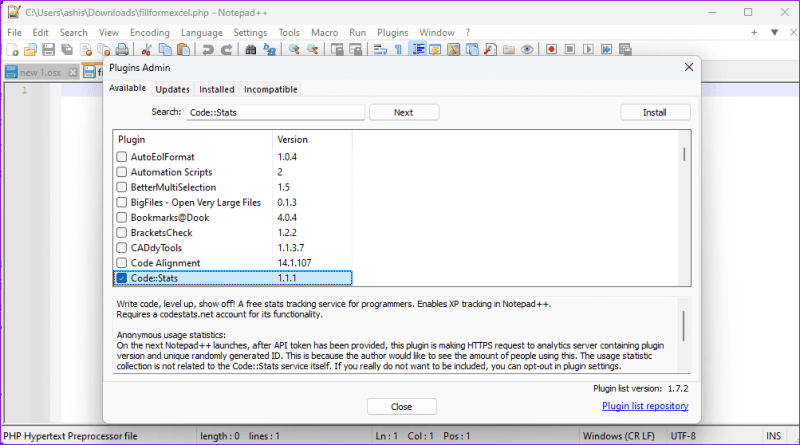Close the new 1.osx document tab
Viewport: 800px width, 445px height.
click(x=73, y=72)
